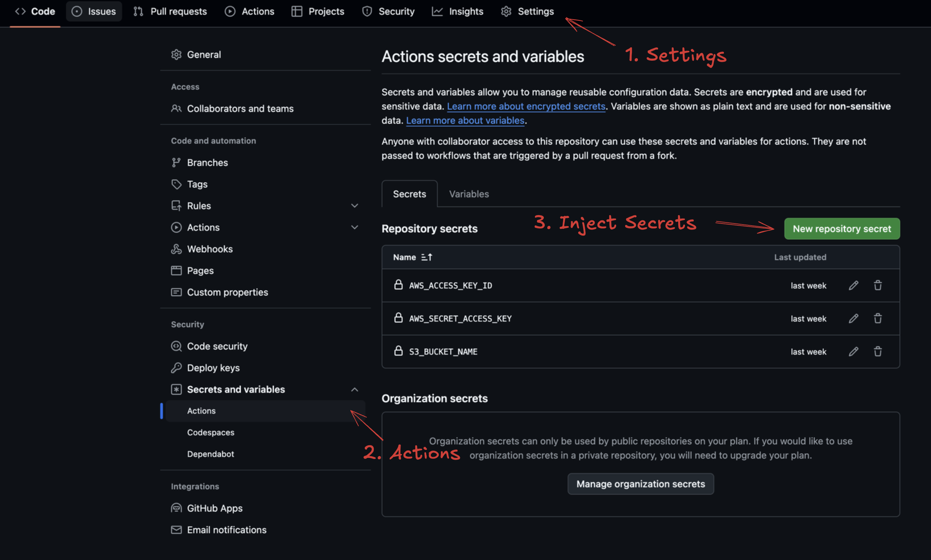The height and width of the screenshot is (560, 931).
Task: Open Webhooks settings in sidebar
Action: coord(210,249)
